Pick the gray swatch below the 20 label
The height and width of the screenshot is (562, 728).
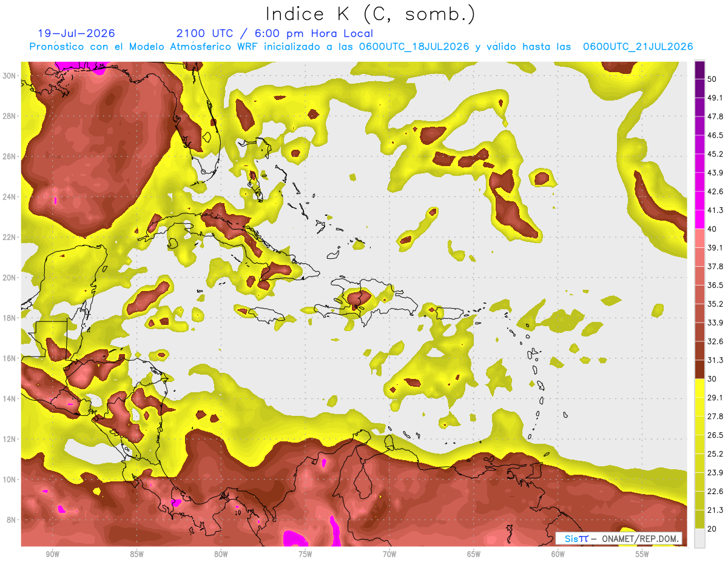(x=699, y=538)
